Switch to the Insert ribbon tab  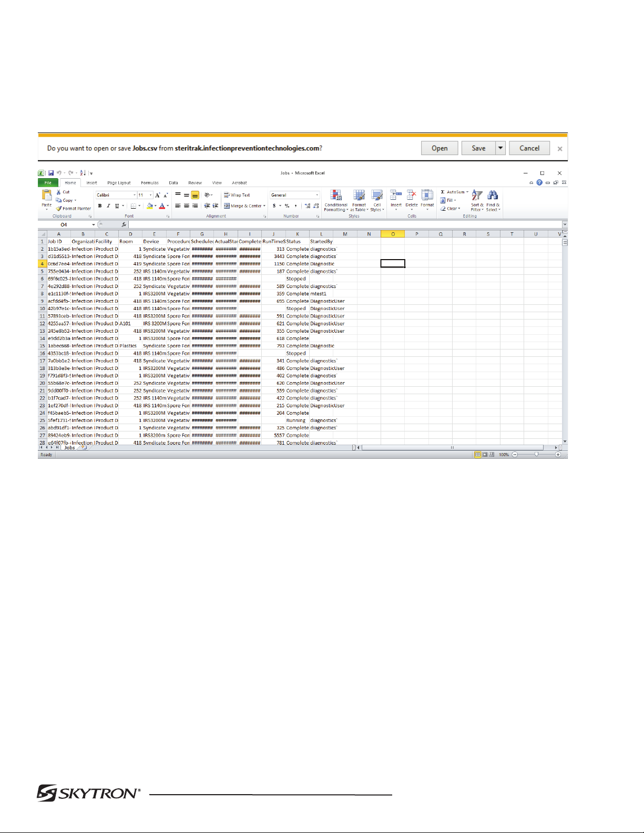pos(91,183)
